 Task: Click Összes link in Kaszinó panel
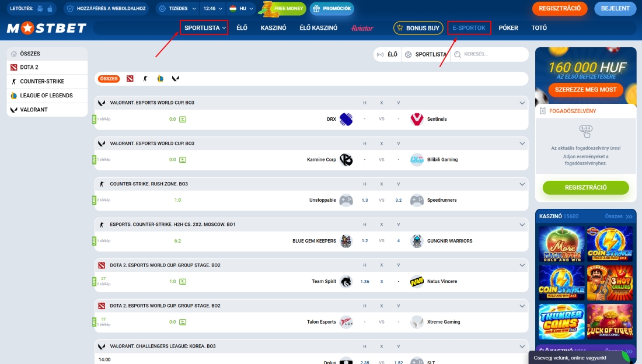tap(618, 216)
